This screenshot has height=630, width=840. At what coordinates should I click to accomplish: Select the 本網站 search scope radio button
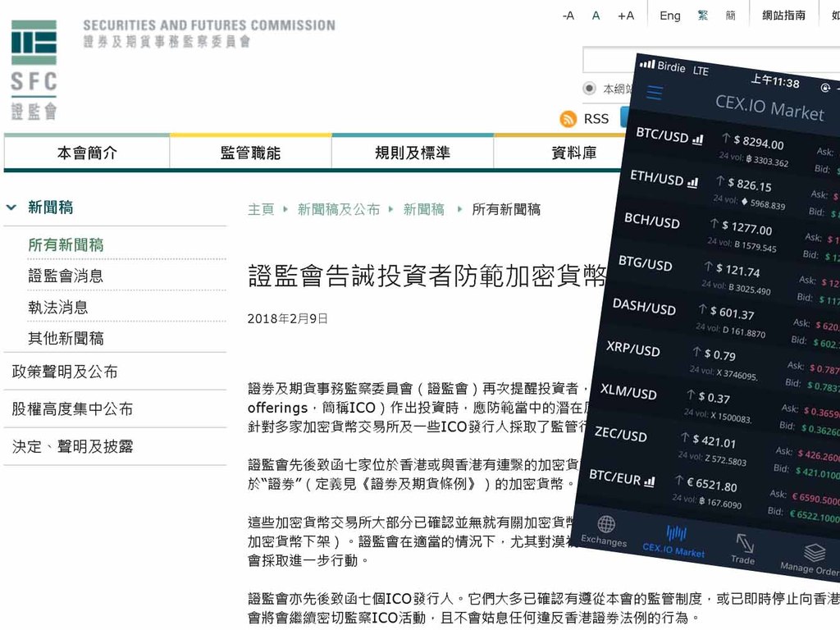point(589,88)
